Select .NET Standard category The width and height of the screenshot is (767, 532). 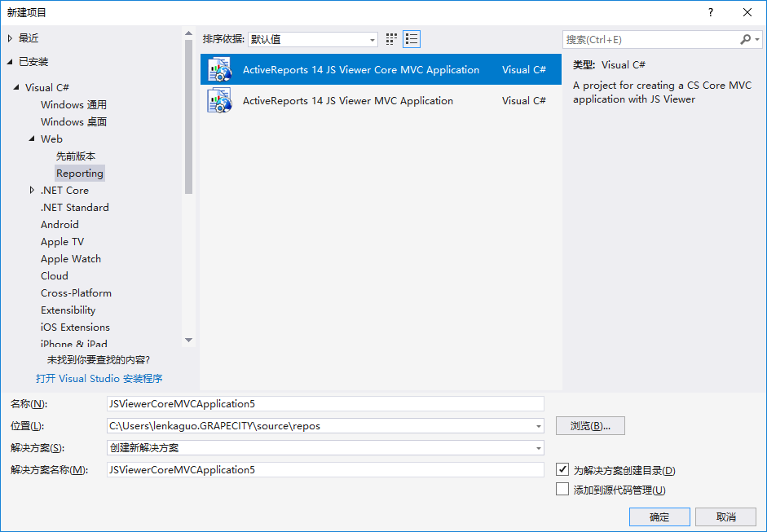tap(75, 207)
